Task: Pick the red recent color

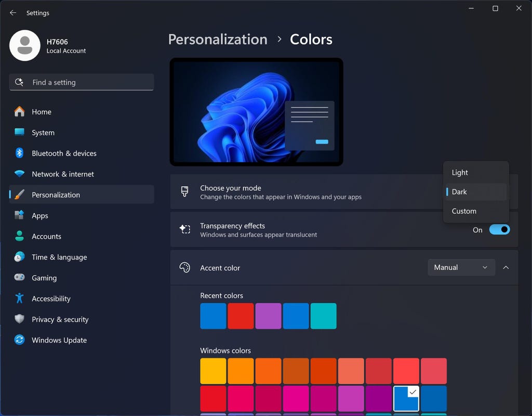Action: [241, 316]
